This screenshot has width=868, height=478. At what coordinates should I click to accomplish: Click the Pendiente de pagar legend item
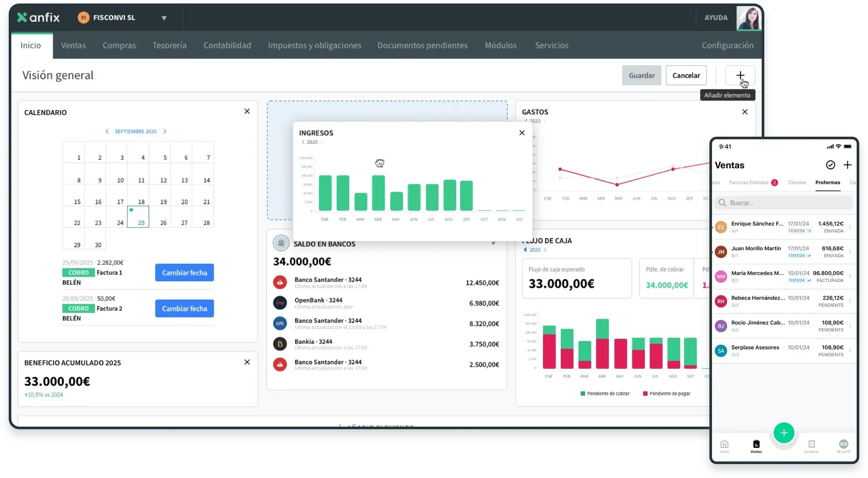667,393
